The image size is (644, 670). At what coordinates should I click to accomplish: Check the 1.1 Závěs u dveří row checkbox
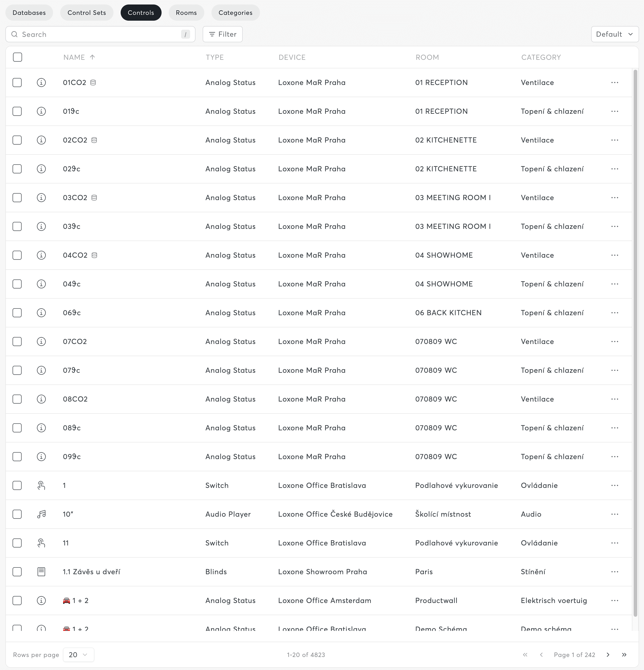[x=17, y=572]
